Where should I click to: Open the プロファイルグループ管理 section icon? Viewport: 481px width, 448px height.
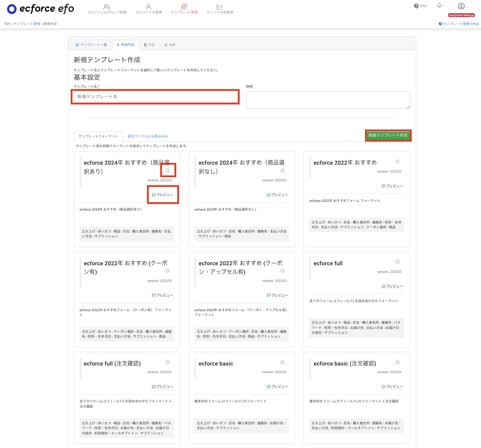tap(106, 6)
